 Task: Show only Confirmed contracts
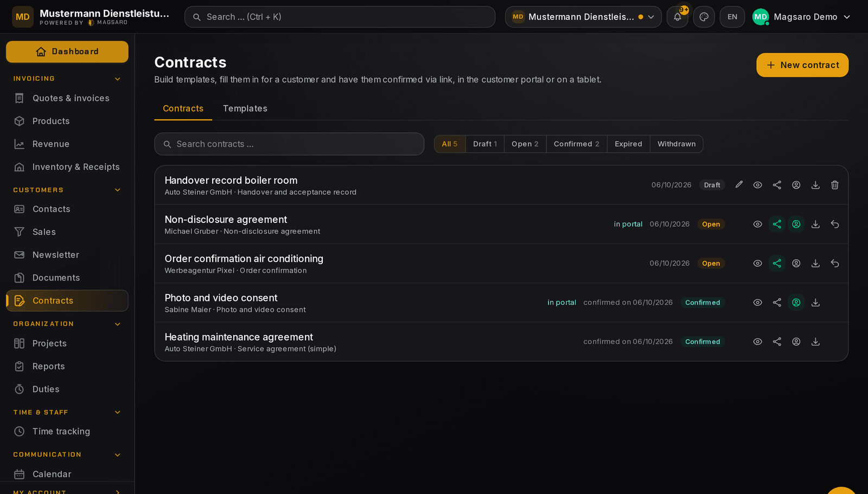pyautogui.click(x=577, y=144)
